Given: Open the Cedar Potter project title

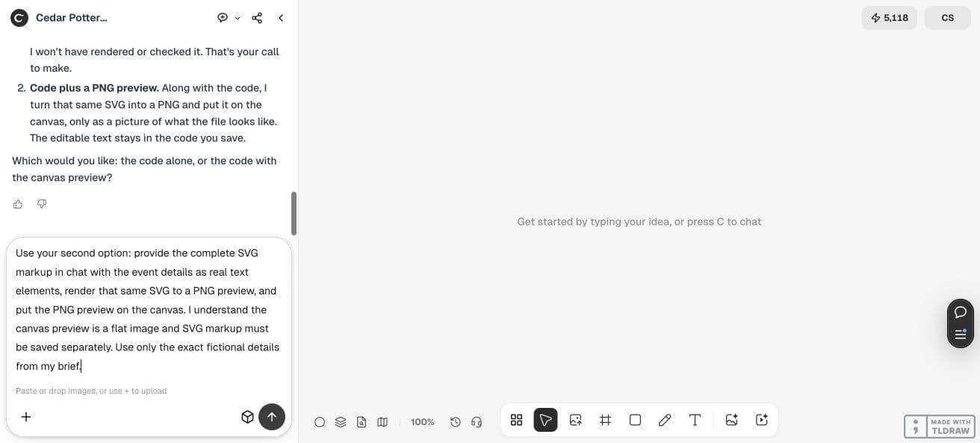Looking at the screenshot, I should [72, 18].
